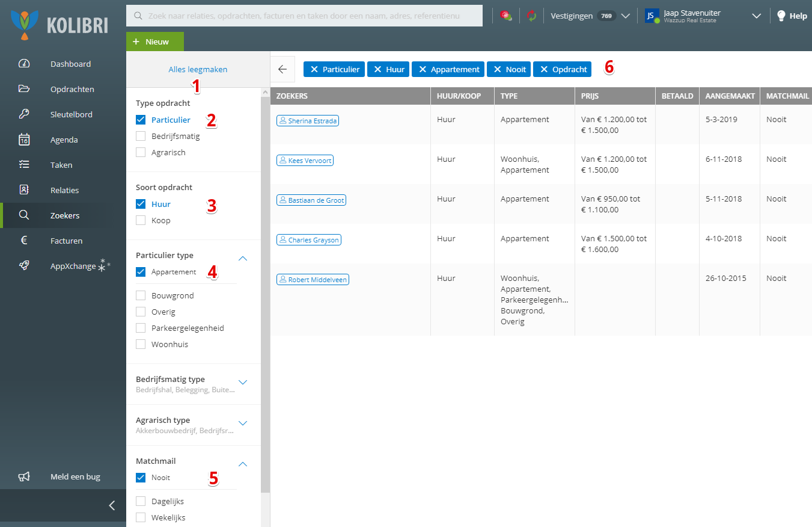Screen dimensions: 812x527
Task: Click the filter panel scrollbar
Action: [x=265, y=295]
